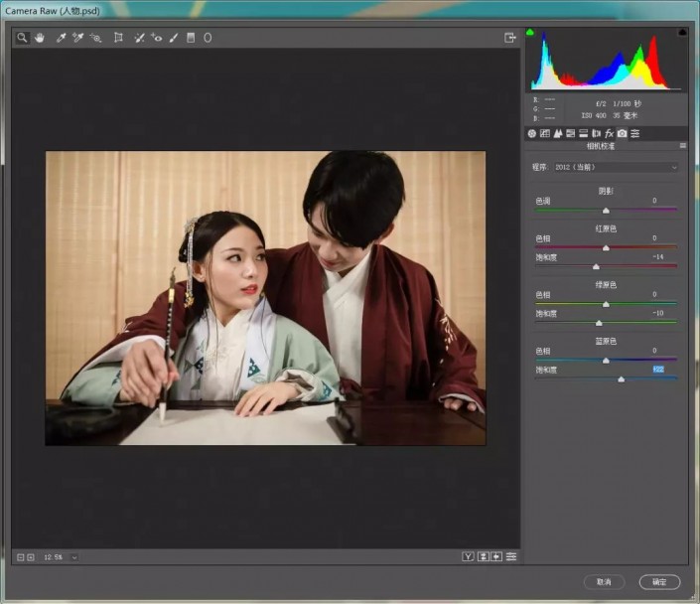
Task: Click the red saturation value -14
Action: 657,257
